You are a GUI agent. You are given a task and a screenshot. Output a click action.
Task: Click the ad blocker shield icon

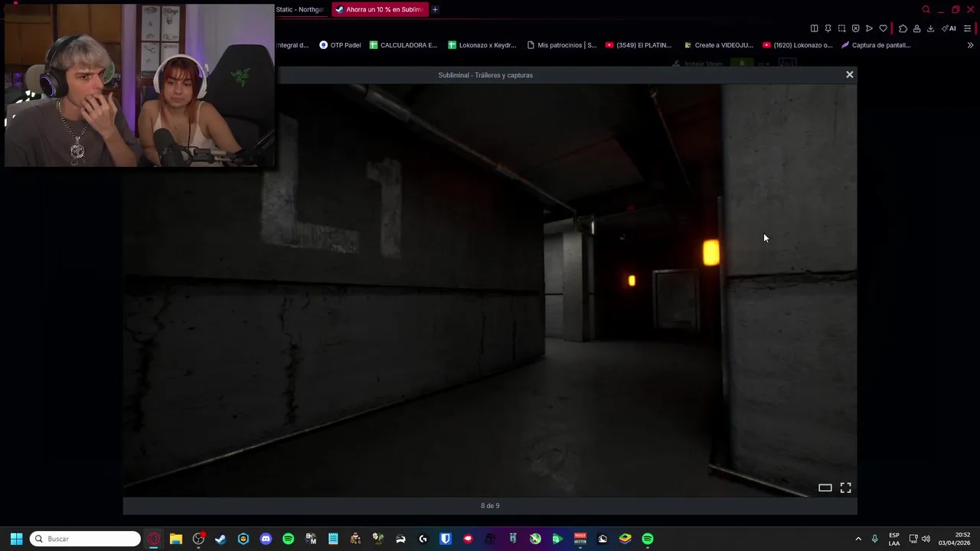[855, 28]
